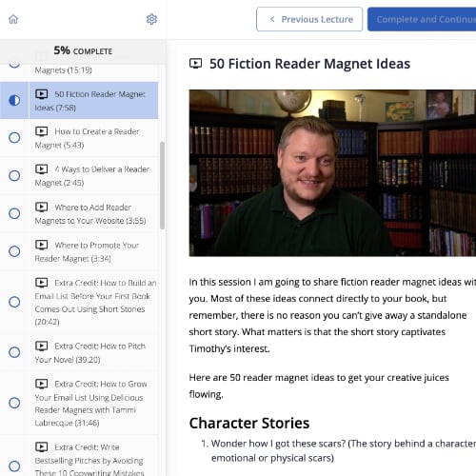Open Where to Add Reader Magnets to Your Website

(79, 213)
